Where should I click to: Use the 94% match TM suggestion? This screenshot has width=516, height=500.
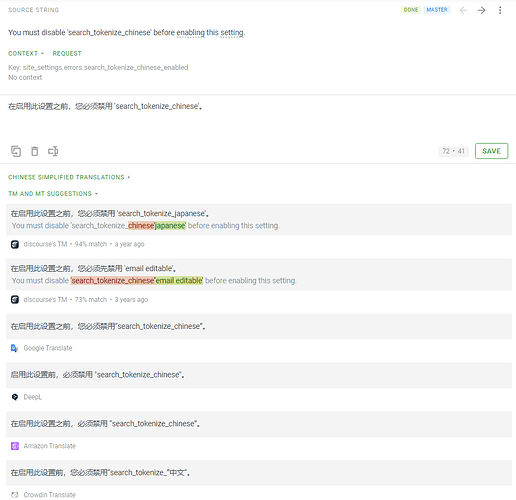tap(259, 219)
